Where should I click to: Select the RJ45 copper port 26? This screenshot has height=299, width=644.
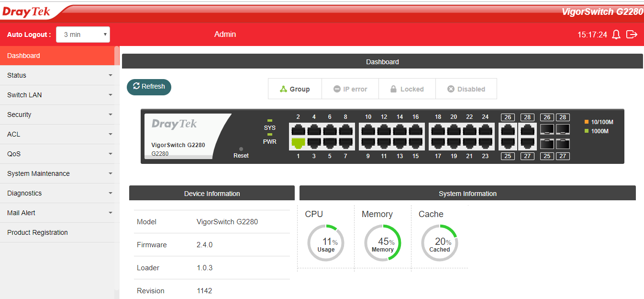coord(508,130)
